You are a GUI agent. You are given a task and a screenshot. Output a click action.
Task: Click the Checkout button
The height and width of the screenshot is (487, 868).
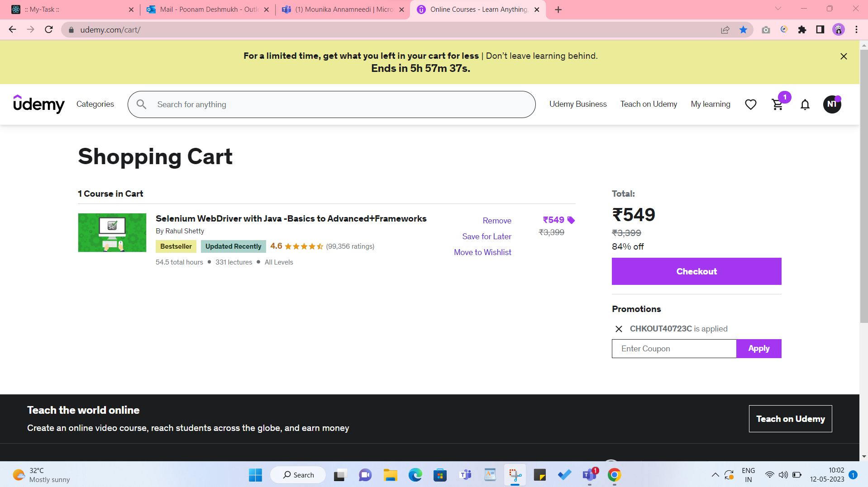[696, 271]
